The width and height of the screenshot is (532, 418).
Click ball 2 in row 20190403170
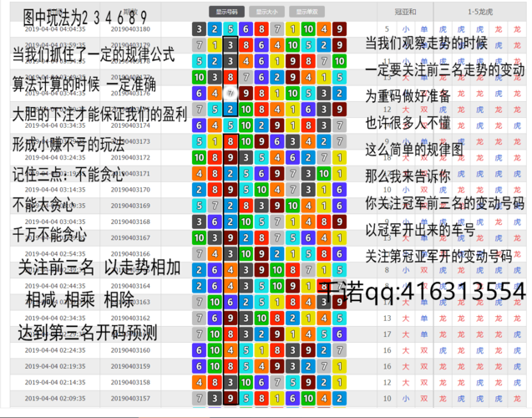tap(199, 190)
